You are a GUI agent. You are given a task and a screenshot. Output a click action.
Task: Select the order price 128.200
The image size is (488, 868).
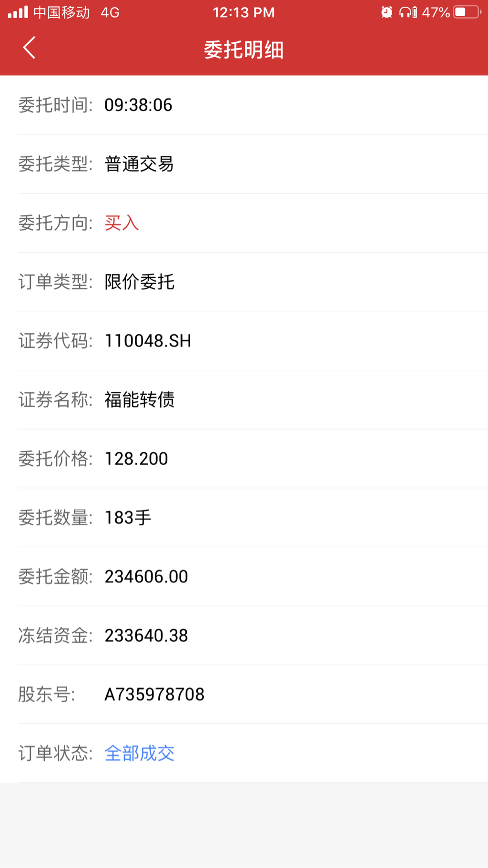point(136,459)
